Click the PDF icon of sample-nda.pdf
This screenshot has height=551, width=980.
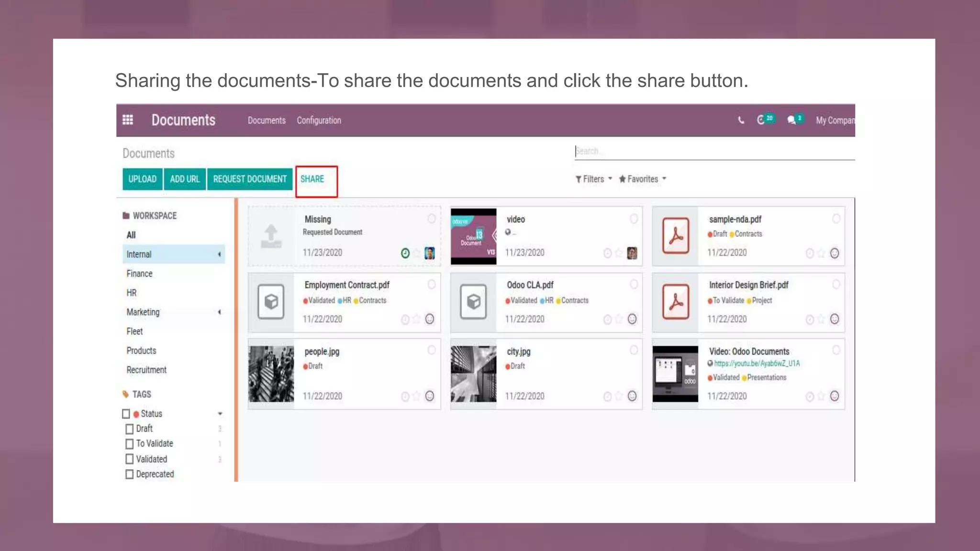[x=676, y=236]
